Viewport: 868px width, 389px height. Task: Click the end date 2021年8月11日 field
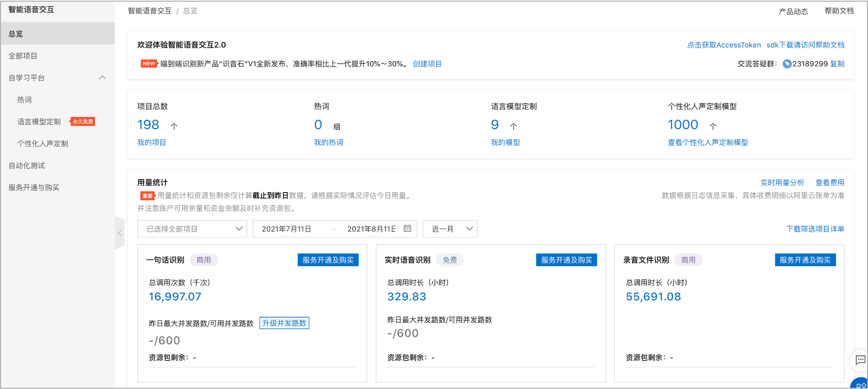372,229
